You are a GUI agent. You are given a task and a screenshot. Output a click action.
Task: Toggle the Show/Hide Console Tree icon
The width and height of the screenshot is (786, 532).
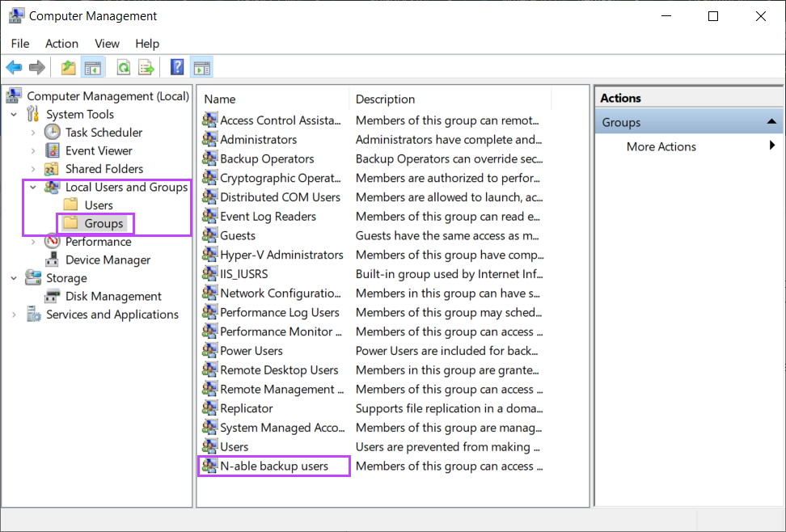coord(93,67)
